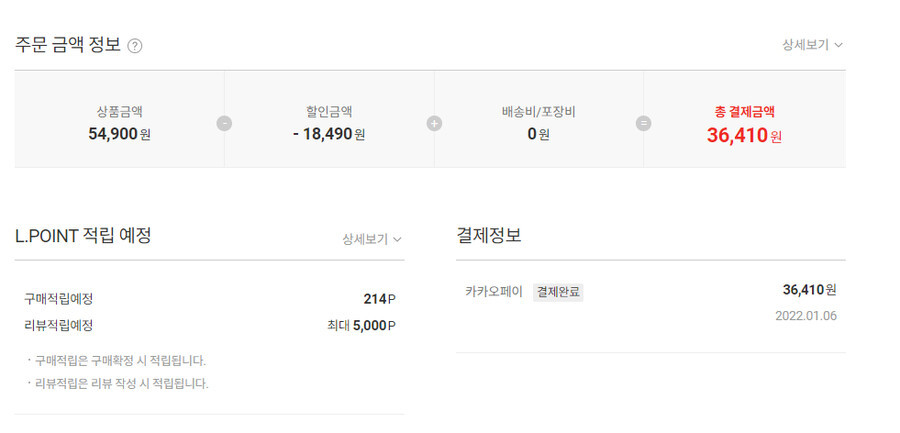
Task: Click the L.POINT 적립 예정 heading
Action: [x=83, y=235]
